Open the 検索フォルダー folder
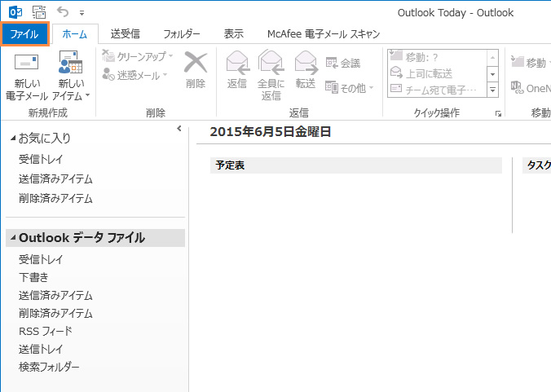 [49, 367]
